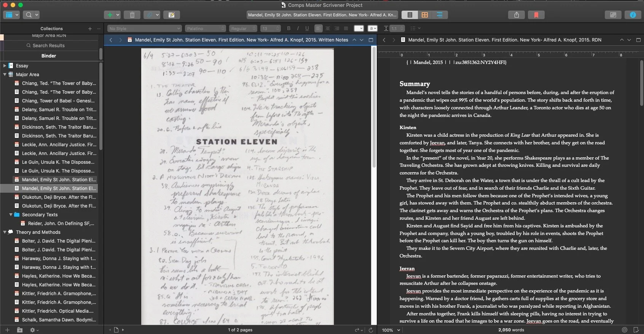The width and height of the screenshot is (644, 334).
Task: Go back in left editor history
Action: pyautogui.click(x=111, y=40)
